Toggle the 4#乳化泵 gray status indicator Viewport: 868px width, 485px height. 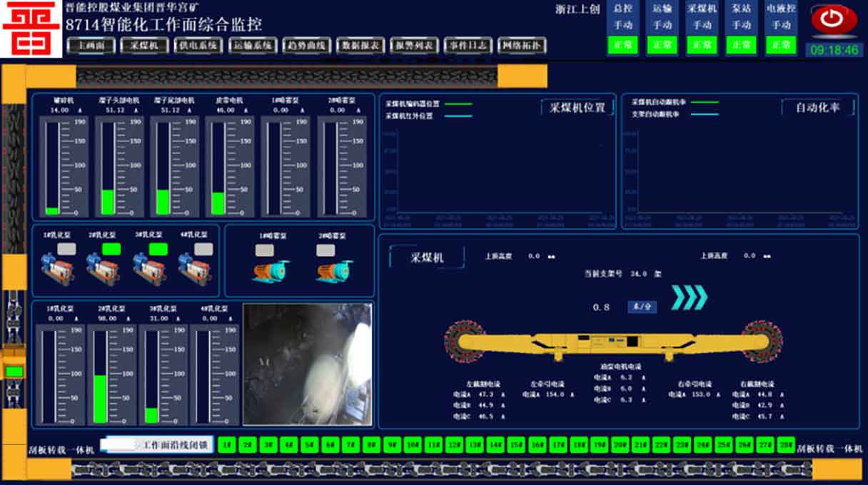(x=203, y=249)
